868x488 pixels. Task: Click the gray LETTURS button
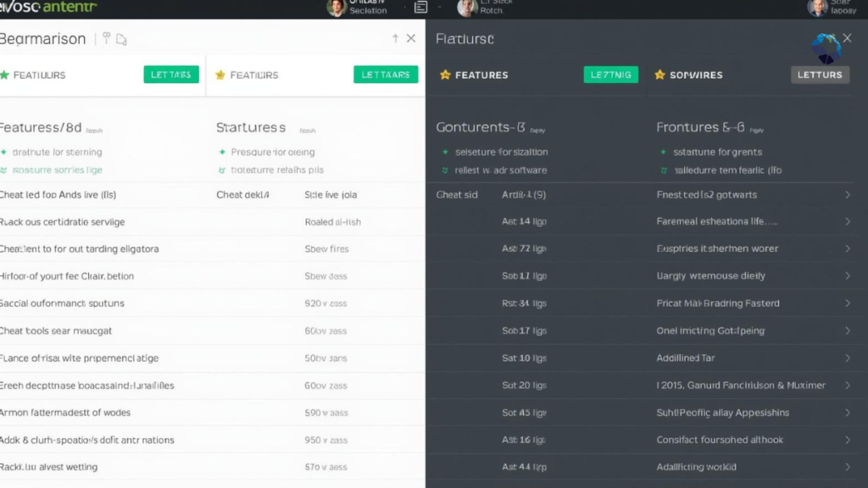820,75
